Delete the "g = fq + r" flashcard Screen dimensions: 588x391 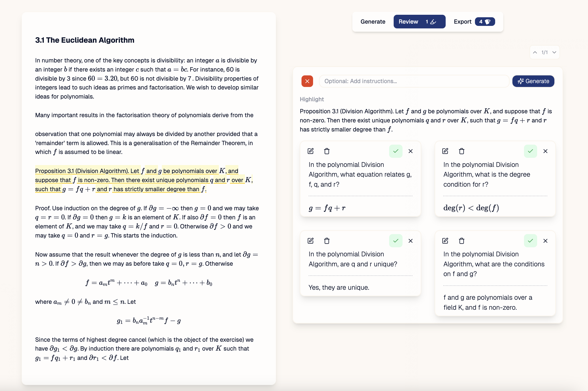[x=326, y=151]
